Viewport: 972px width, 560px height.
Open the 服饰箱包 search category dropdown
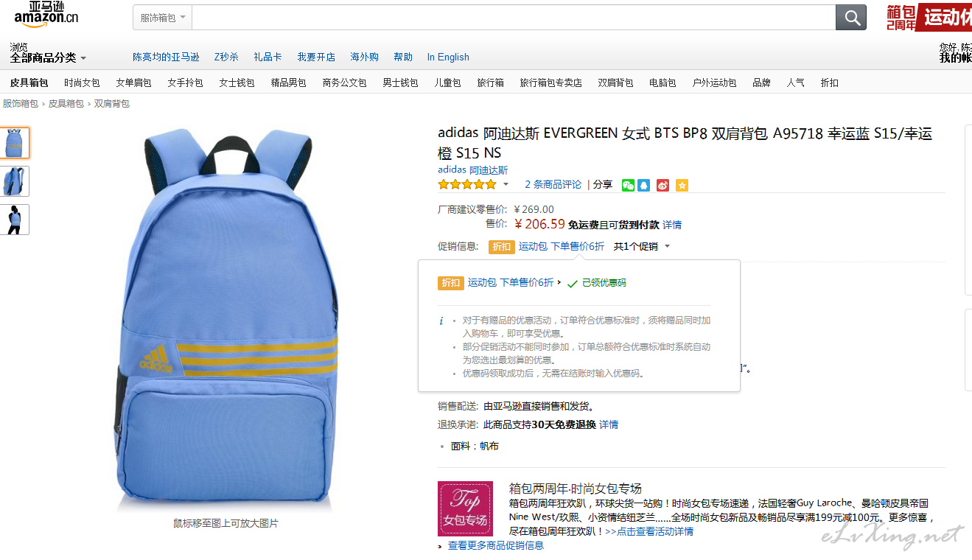click(x=162, y=18)
